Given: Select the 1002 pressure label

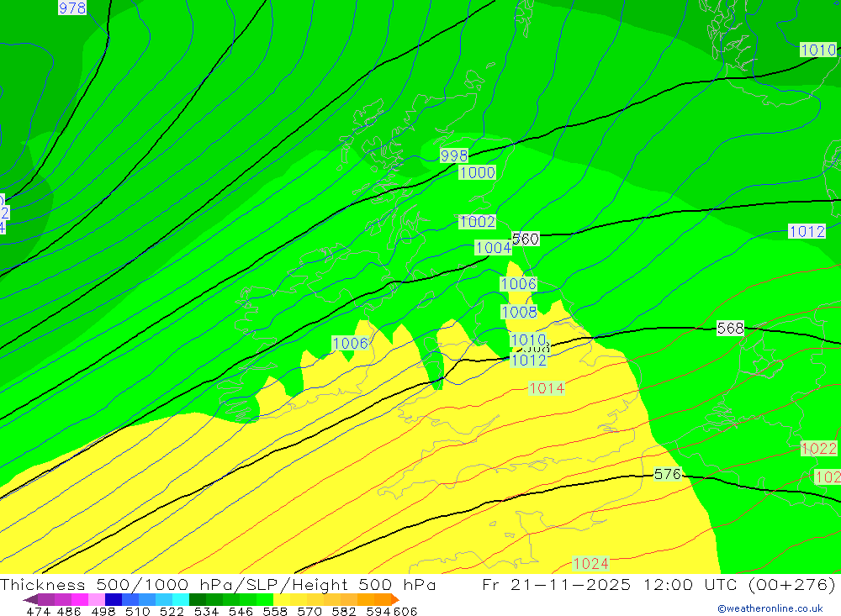Looking at the screenshot, I should 478,222.
